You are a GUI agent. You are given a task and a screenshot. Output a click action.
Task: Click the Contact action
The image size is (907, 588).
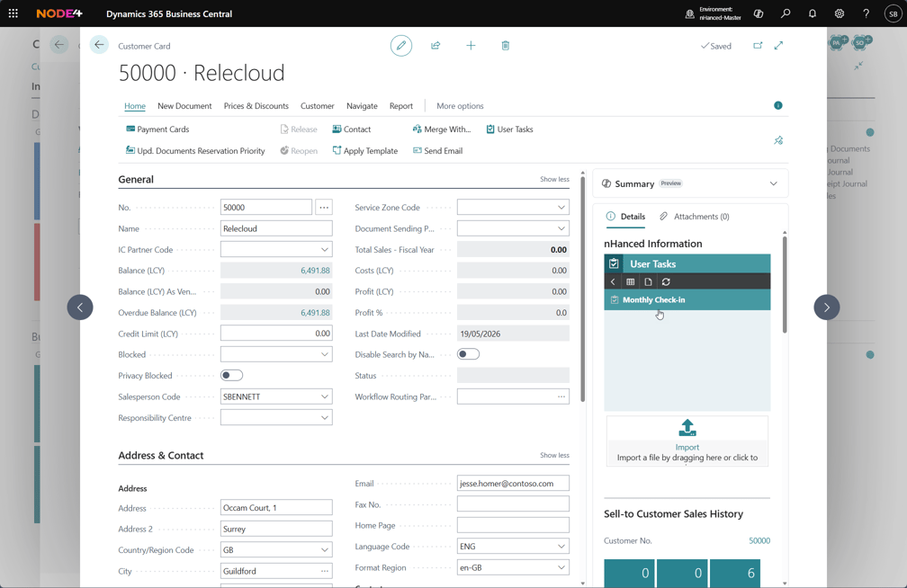pos(352,129)
